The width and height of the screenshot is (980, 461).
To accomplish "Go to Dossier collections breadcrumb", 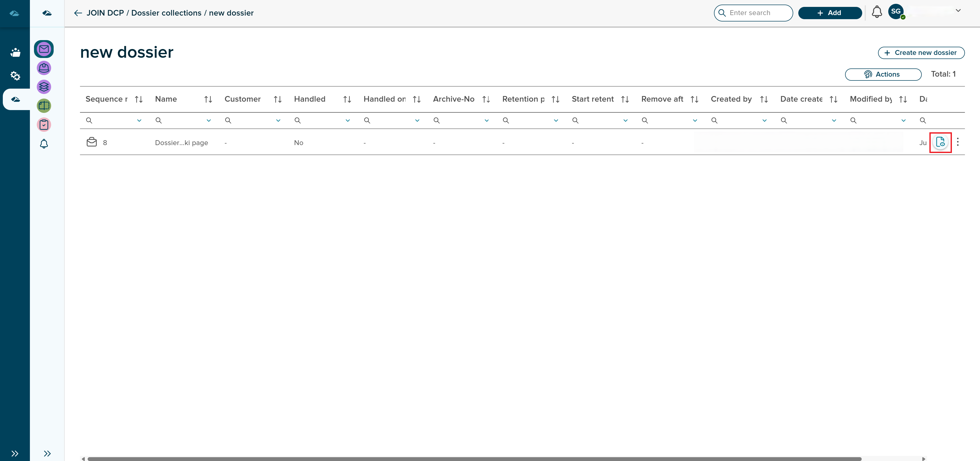I will [166, 13].
